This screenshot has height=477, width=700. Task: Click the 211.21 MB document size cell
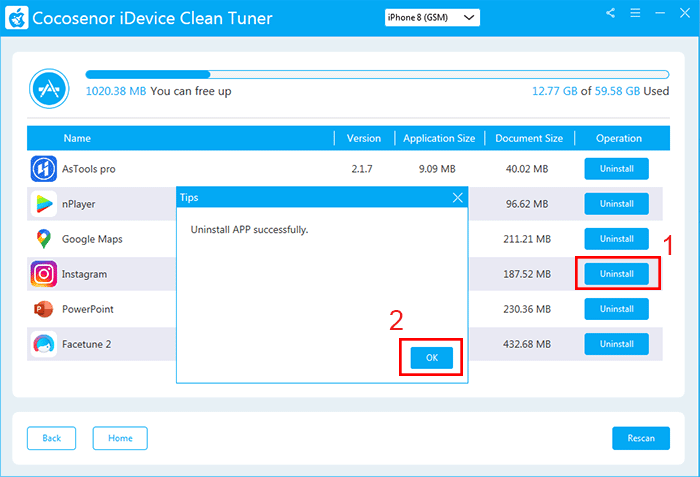pos(527,239)
